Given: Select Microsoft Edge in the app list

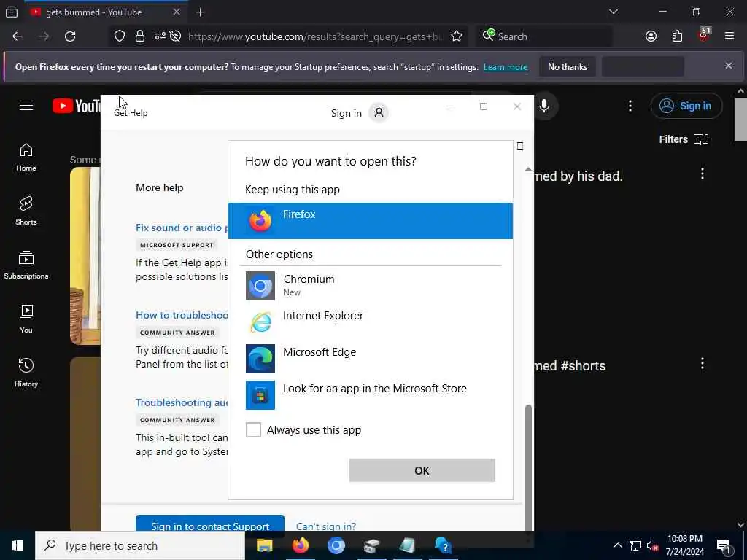Looking at the screenshot, I should (x=370, y=358).
